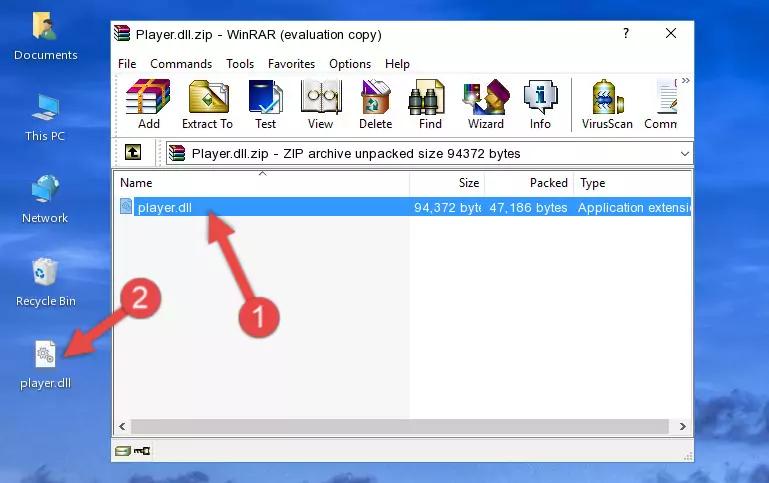Open the Find binoculars tool

coord(430,104)
